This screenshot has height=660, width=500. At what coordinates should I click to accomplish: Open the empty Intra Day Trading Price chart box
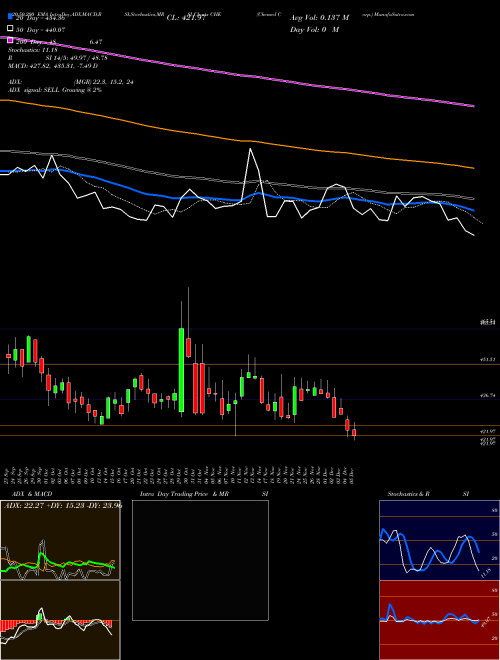click(x=200, y=560)
